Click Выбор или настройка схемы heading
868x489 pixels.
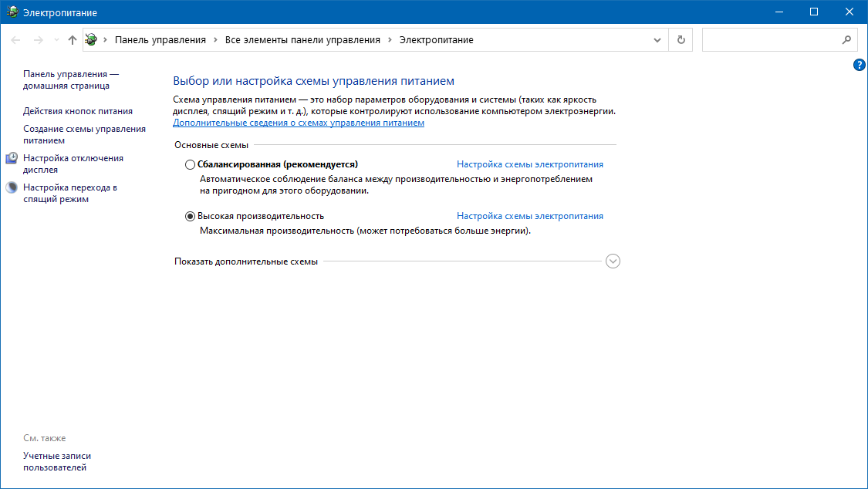(313, 81)
